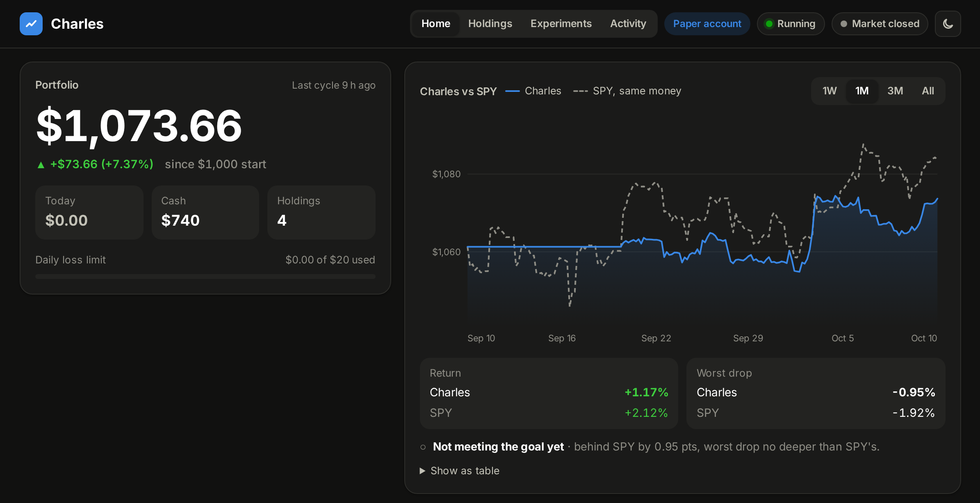980x503 pixels.
Task: Click the Charles app logo icon
Action: click(31, 24)
